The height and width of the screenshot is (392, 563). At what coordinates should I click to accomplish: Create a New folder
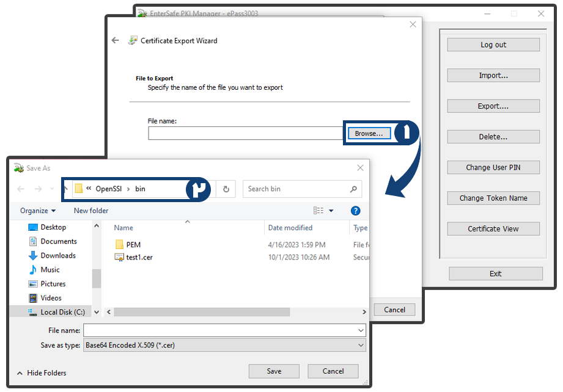coord(91,211)
